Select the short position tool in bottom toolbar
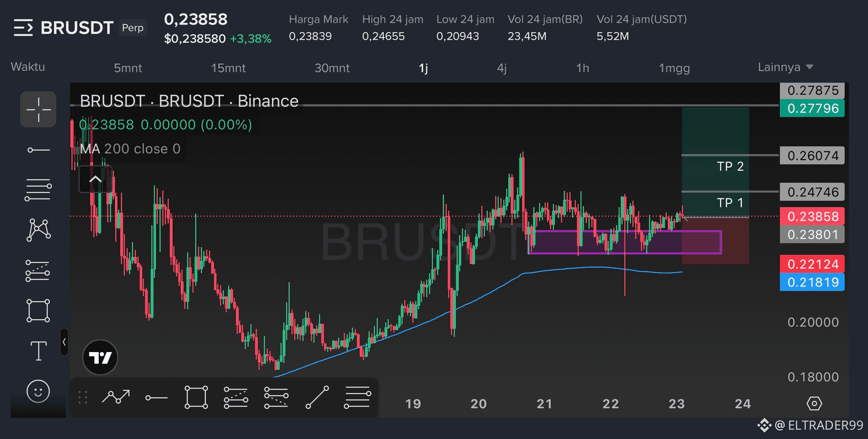 [276, 397]
